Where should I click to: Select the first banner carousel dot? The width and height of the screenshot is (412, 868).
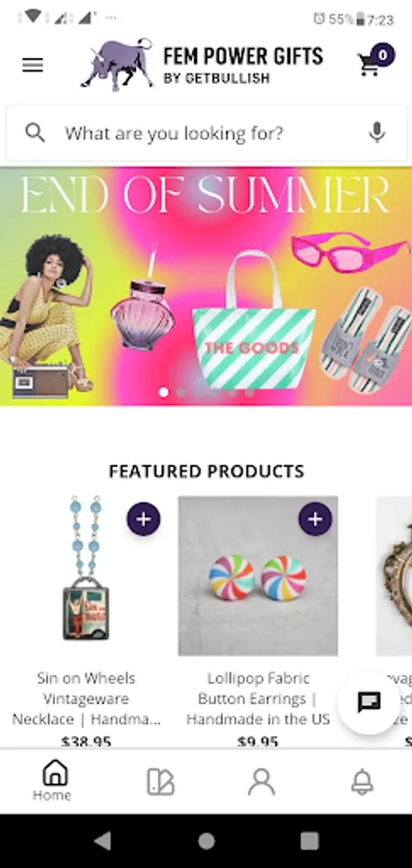[x=163, y=392]
